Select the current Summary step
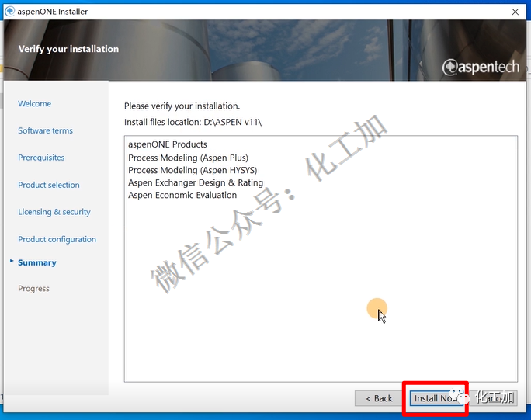 pyautogui.click(x=37, y=262)
